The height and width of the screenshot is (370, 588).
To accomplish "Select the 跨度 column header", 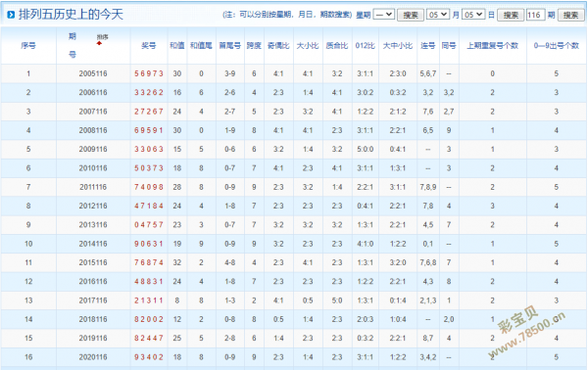I will point(254,45).
